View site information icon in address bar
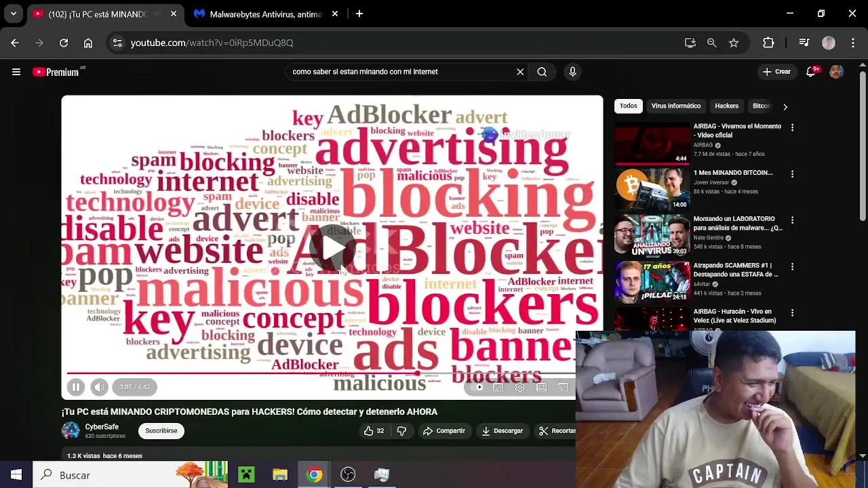The width and height of the screenshot is (868, 488). [x=117, y=43]
